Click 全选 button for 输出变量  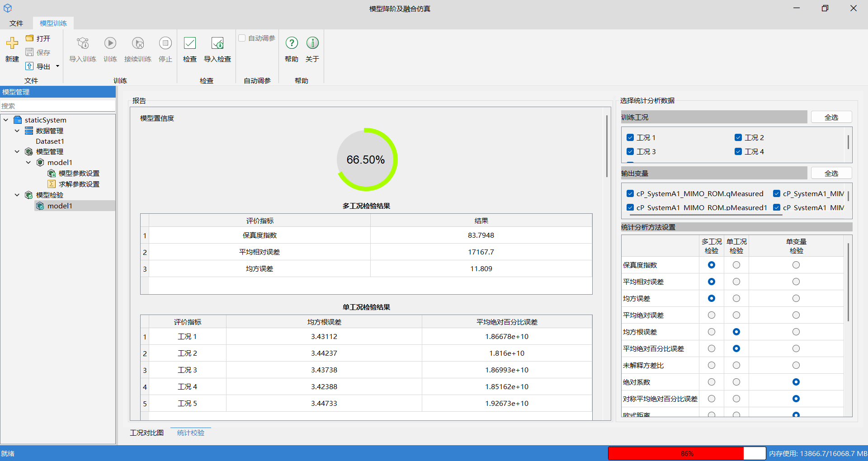(x=831, y=174)
